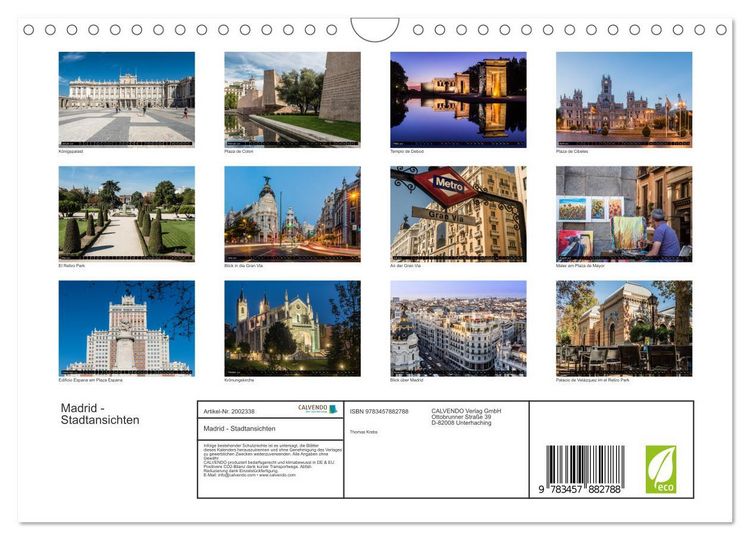Click the 'Blick über Madrid' caption
The width and height of the screenshot is (750, 540).
click(x=407, y=380)
